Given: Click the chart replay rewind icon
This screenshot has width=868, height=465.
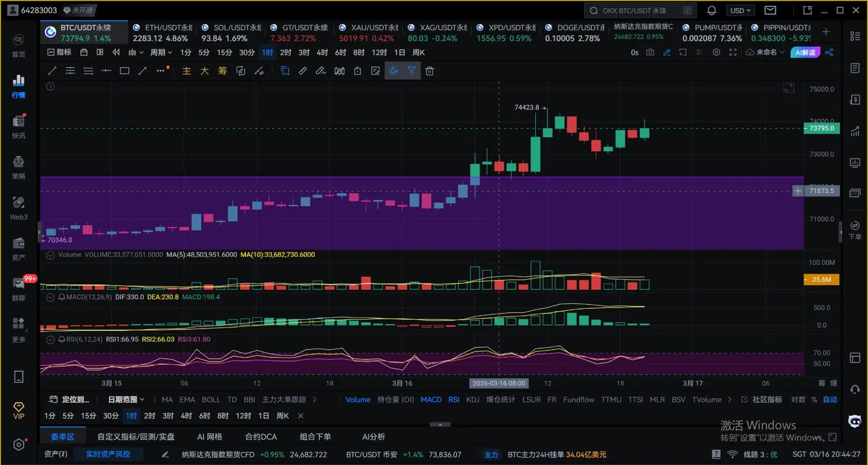Looking at the screenshot, I should (x=116, y=52).
